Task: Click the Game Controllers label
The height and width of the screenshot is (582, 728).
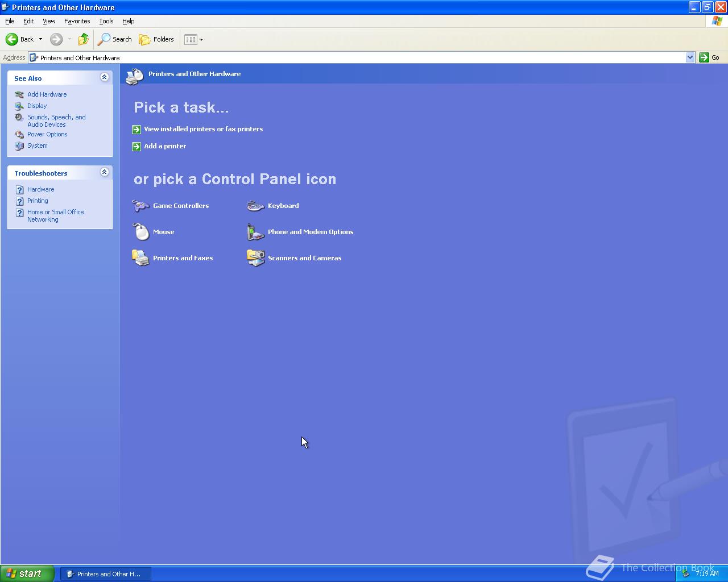Action: (x=181, y=206)
